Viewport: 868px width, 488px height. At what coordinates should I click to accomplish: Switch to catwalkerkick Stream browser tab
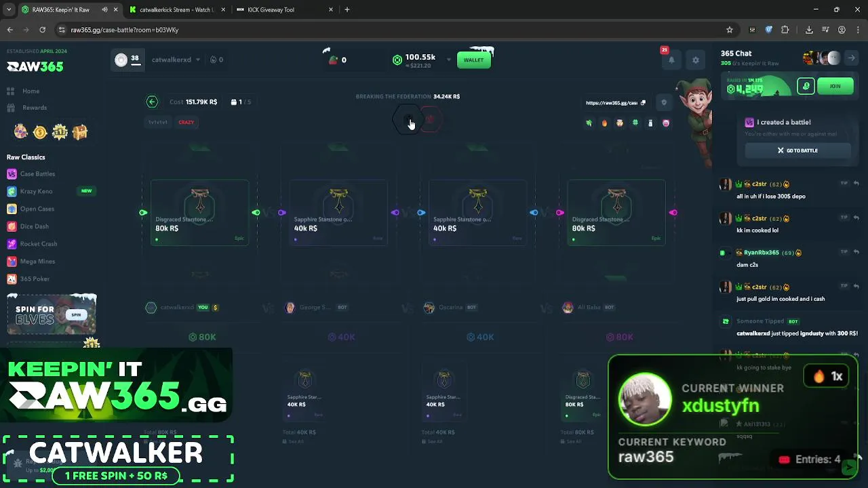(176, 9)
